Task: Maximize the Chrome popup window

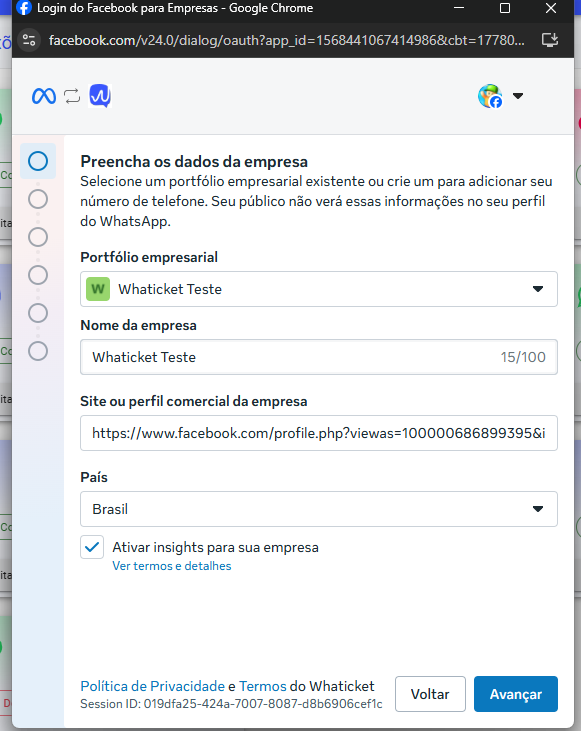Action: click(505, 8)
